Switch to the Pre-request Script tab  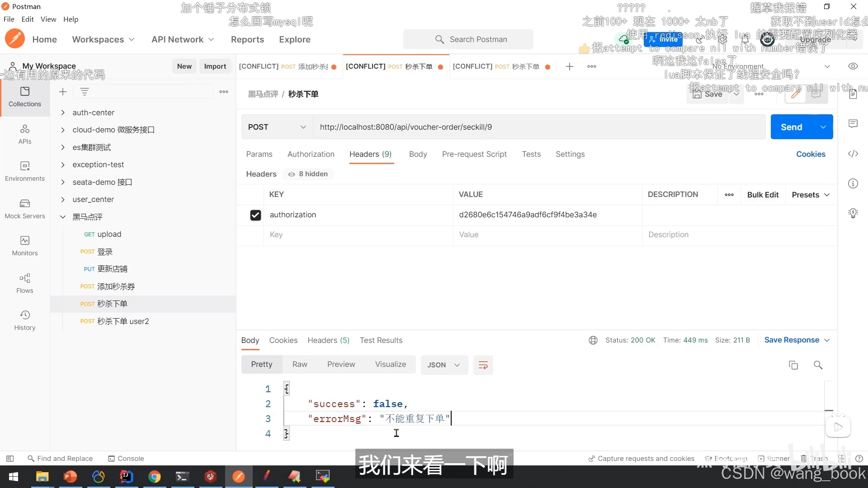[x=474, y=154]
